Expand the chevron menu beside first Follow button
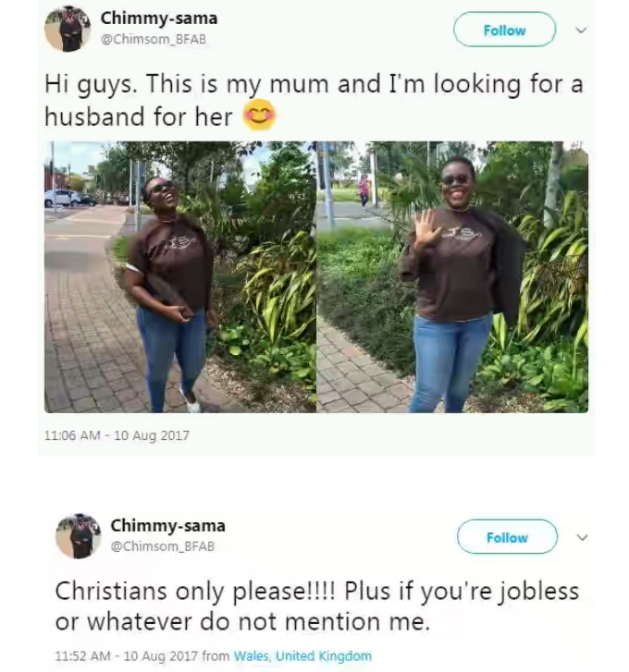 tap(581, 30)
